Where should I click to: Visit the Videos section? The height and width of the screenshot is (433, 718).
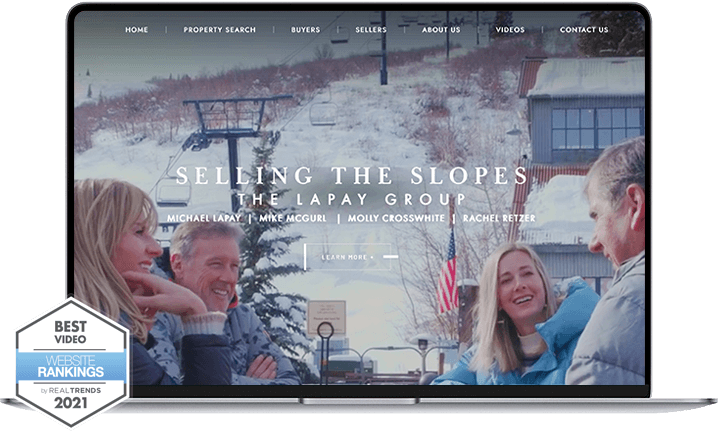pyautogui.click(x=510, y=30)
